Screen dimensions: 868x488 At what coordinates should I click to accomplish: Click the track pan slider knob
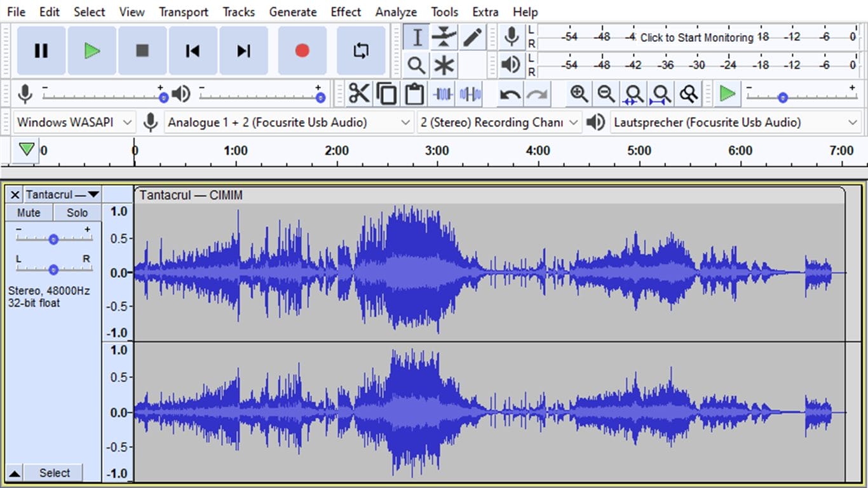point(53,269)
